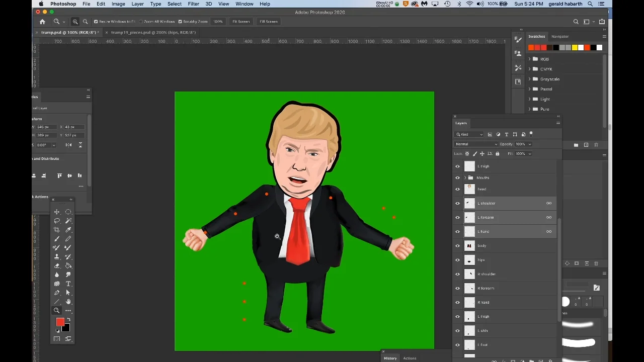Open the Actions tab beside History
Screen dimensions: 644x362
(x=410, y=358)
